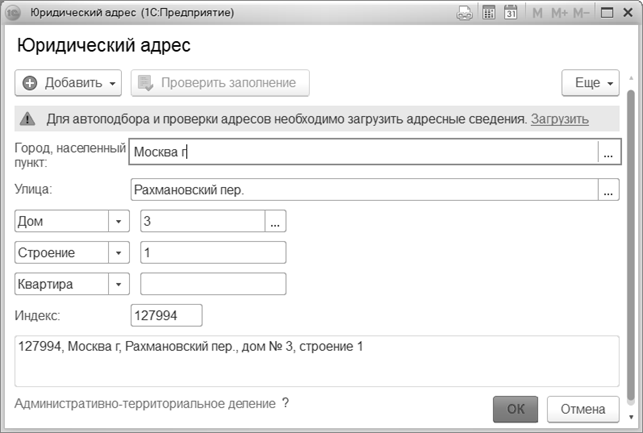This screenshot has width=643, height=433.
Task: Click the Индекс input field
Action: [x=167, y=316]
